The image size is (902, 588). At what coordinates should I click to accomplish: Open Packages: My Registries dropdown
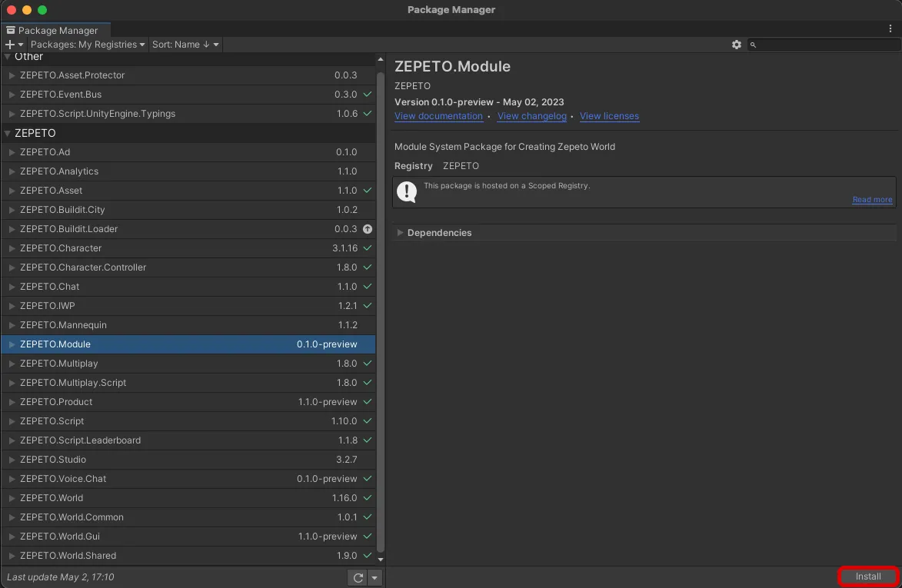pyautogui.click(x=88, y=45)
